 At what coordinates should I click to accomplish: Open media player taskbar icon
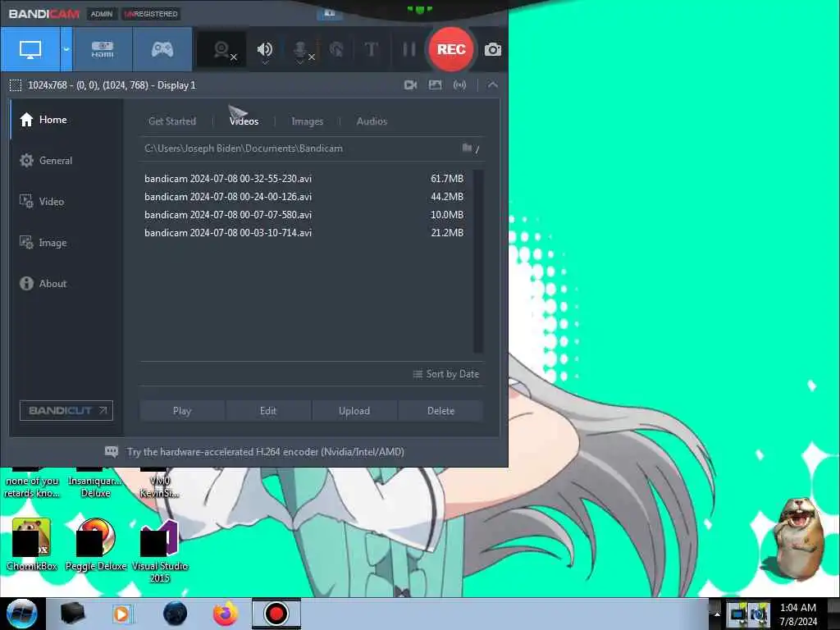pos(121,614)
